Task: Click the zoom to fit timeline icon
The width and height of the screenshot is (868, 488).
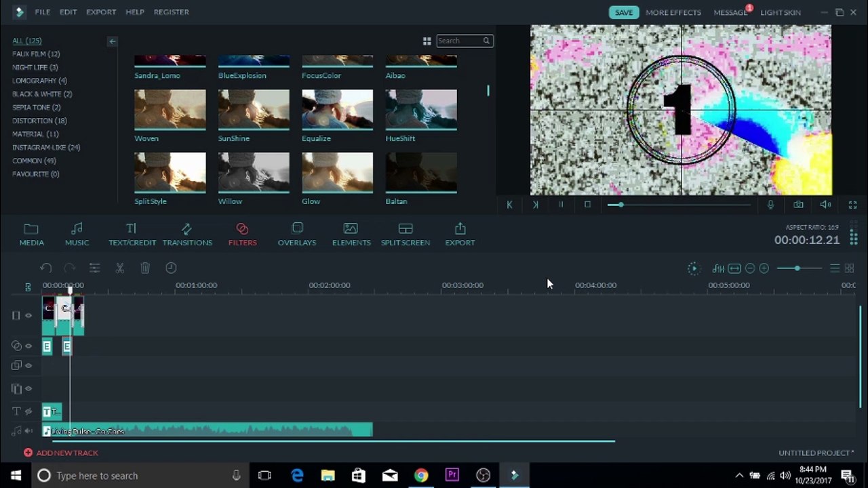Action: point(734,269)
